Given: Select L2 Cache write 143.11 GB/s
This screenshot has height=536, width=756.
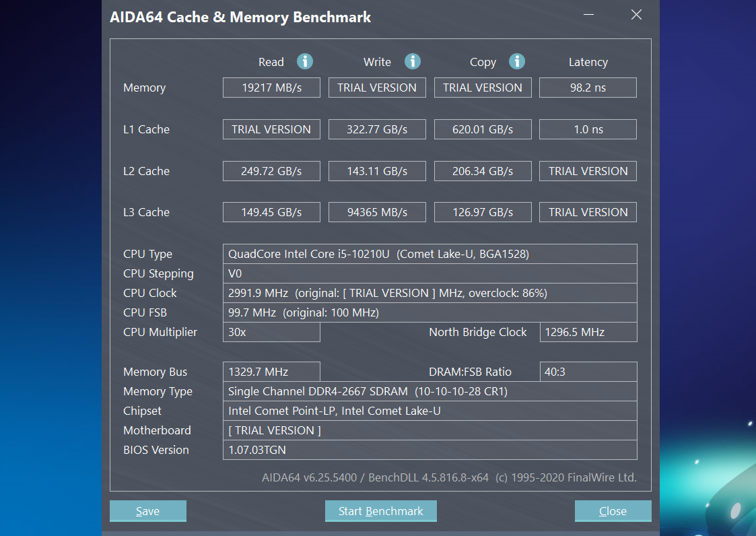Looking at the screenshot, I should [x=377, y=171].
